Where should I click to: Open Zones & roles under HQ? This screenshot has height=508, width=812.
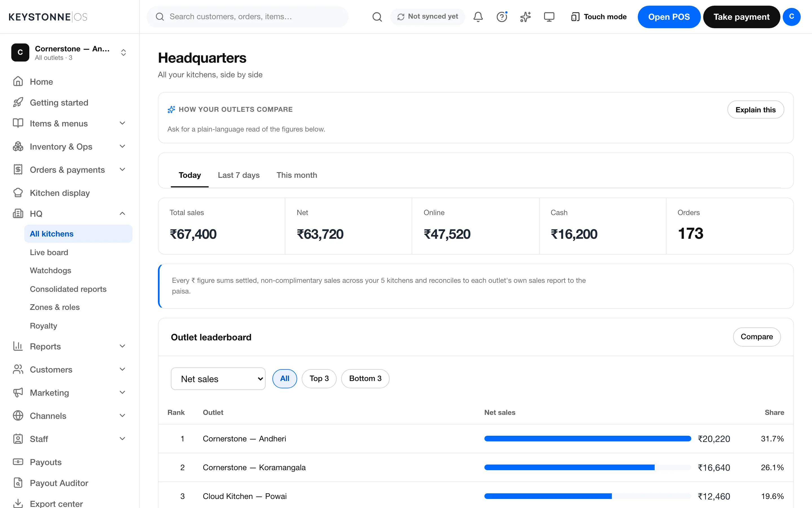pos(78,307)
